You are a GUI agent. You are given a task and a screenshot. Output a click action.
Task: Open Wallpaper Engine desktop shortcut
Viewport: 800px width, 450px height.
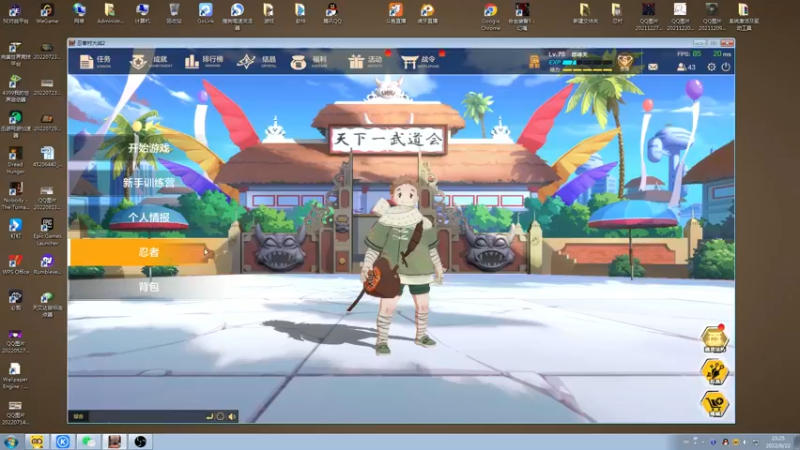tap(15, 376)
